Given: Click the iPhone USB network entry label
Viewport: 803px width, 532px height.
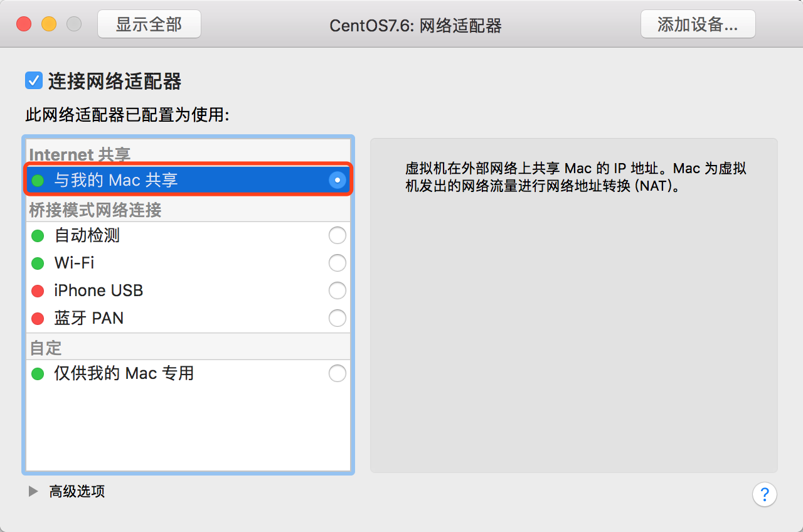Looking at the screenshot, I should click(98, 290).
